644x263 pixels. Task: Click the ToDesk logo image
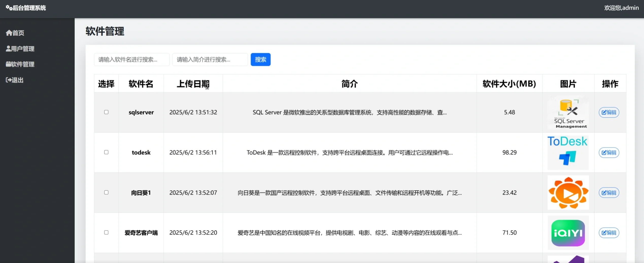(x=568, y=152)
